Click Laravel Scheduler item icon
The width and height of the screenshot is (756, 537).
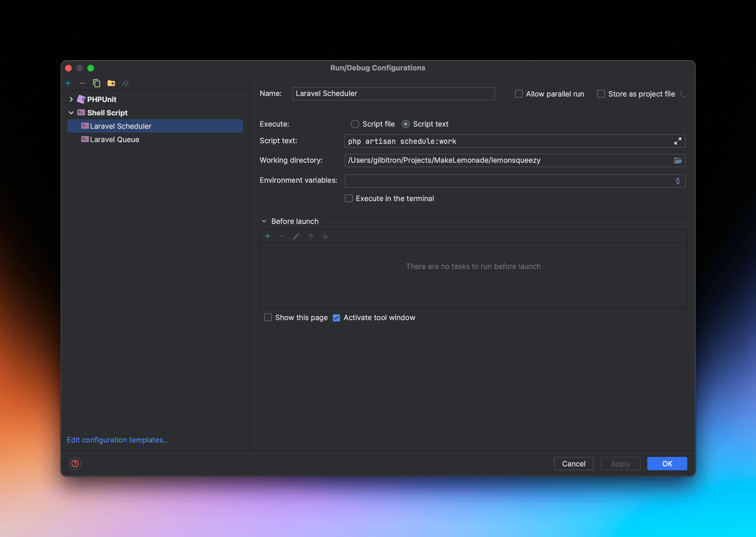pos(85,126)
